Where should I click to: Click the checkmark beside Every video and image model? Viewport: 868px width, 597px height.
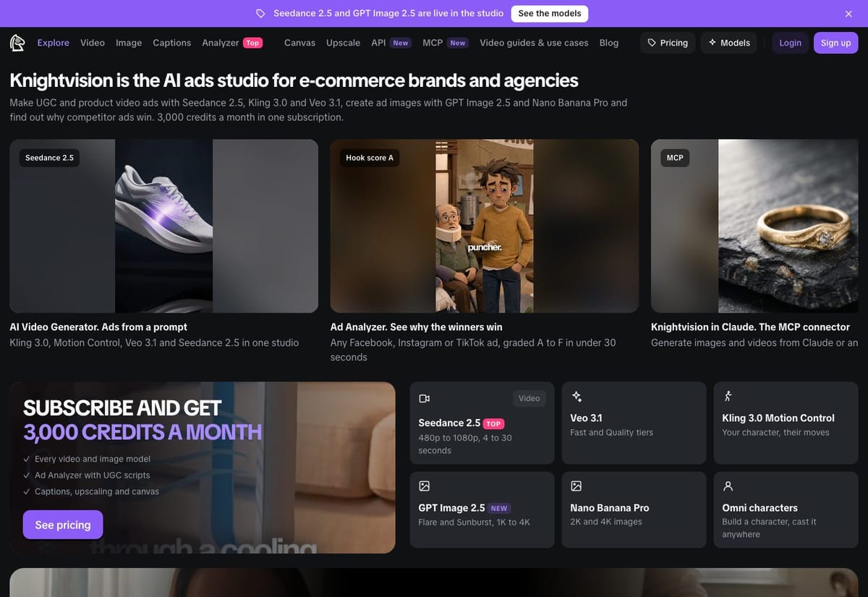click(27, 459)
